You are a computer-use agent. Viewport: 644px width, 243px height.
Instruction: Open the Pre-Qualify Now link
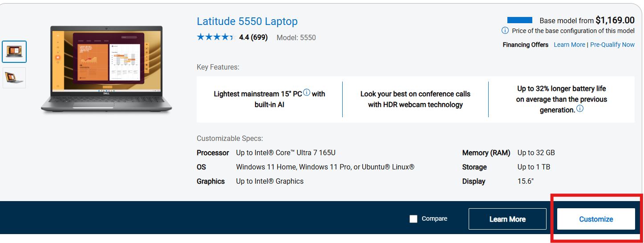click(612, 45)
